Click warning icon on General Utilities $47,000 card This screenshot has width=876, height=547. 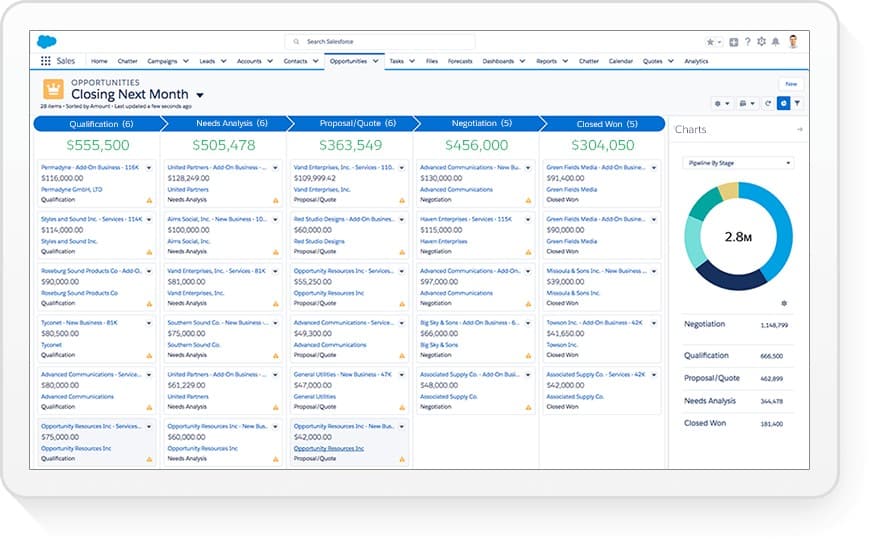[402, 407]
